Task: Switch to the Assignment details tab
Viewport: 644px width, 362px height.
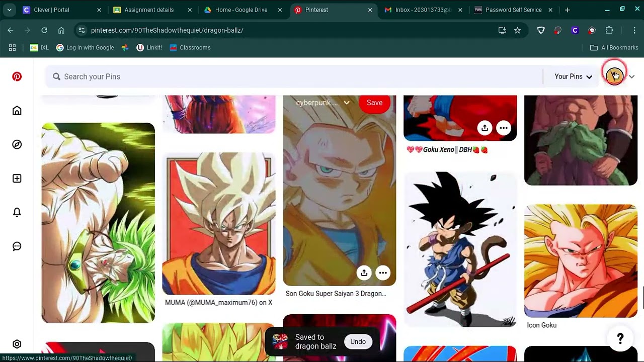Action: coord(153,10)
